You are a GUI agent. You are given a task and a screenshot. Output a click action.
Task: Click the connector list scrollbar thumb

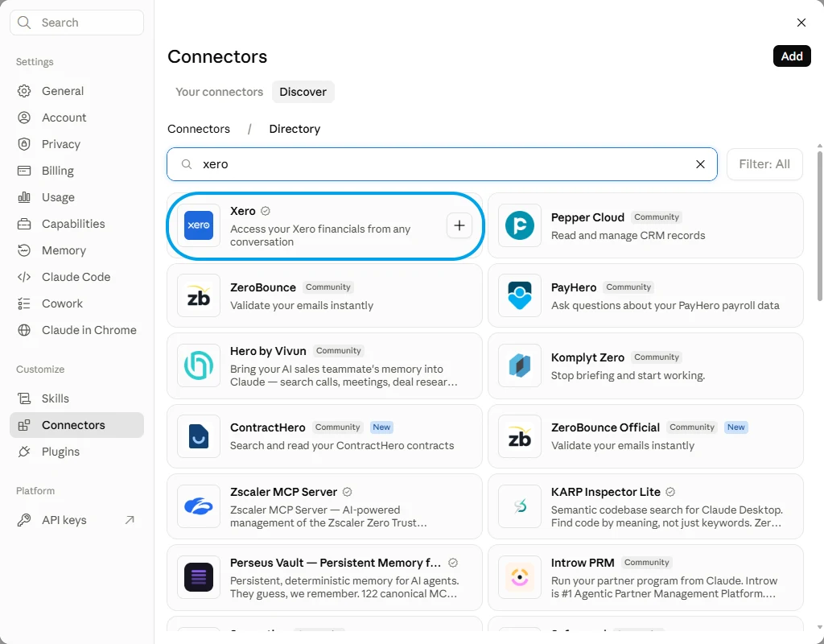point(820,226)
